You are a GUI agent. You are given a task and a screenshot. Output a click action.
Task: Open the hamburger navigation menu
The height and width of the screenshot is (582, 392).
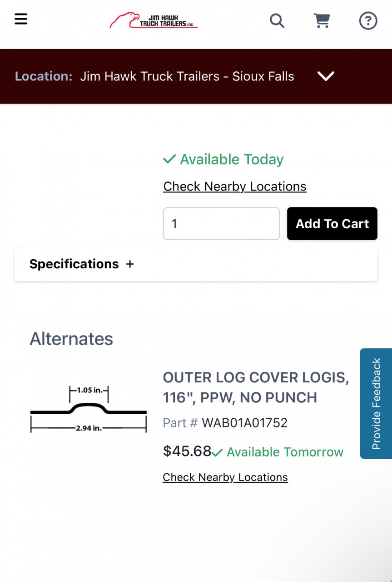coord(21,19)
